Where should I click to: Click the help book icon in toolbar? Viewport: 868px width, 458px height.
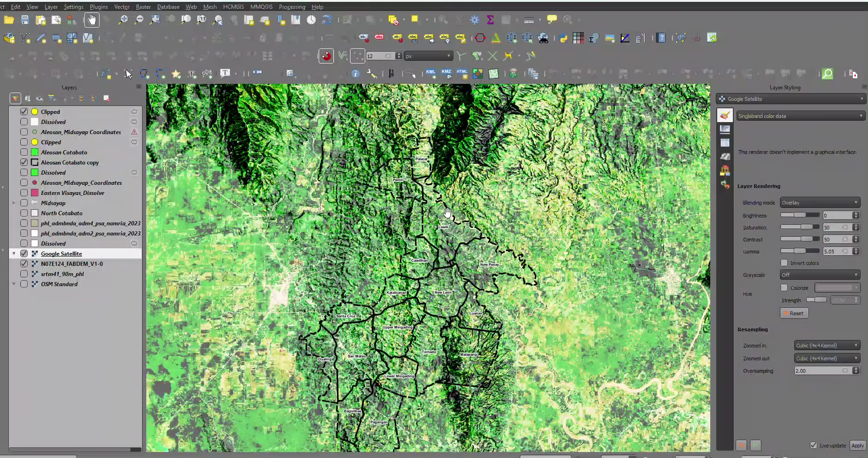(x=661, y=38)
